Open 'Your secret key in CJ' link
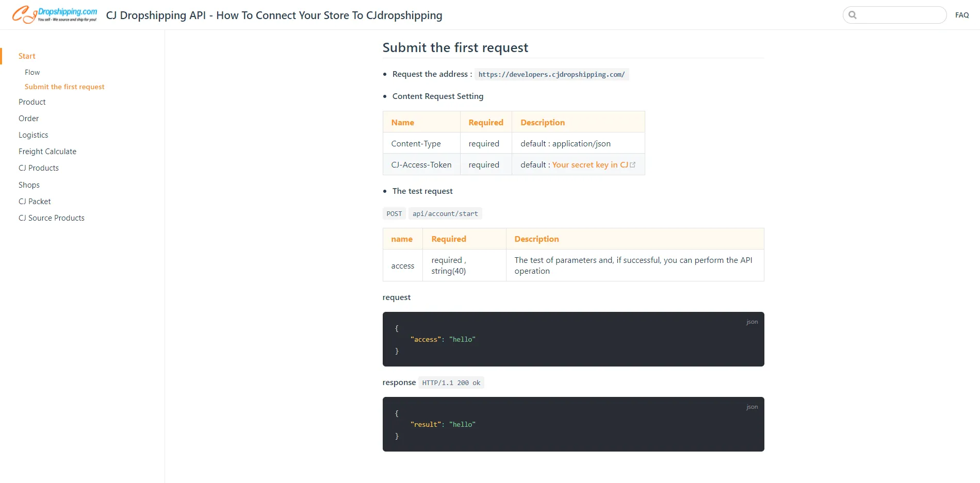Image resolution: width=980 pixels, height=483 pixels. point(590,165)
